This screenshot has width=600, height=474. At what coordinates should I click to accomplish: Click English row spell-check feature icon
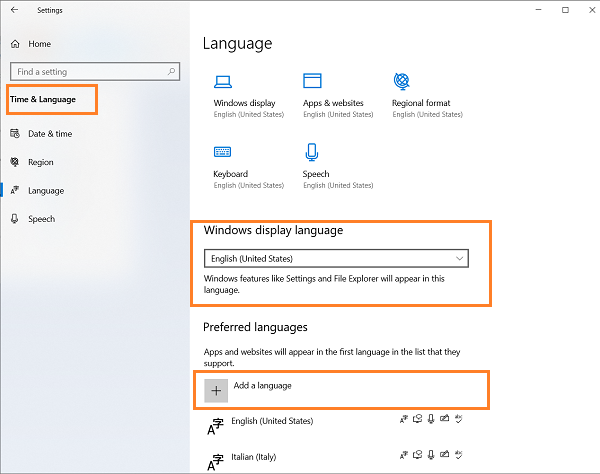click(x=458, y=419)
